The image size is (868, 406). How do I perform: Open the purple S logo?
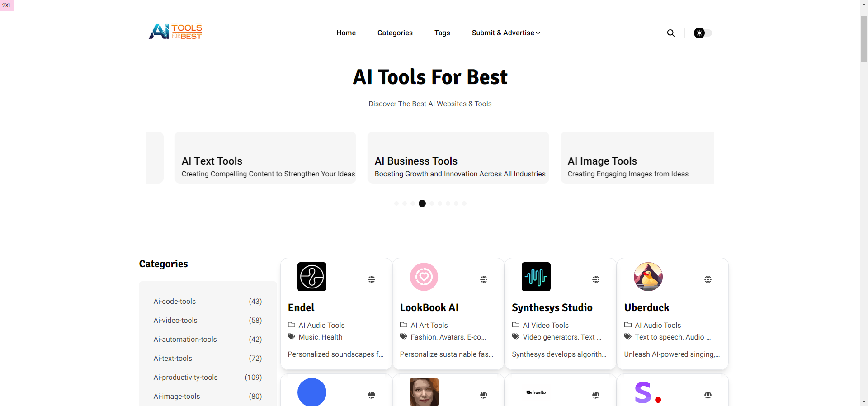tap(648, 392)
